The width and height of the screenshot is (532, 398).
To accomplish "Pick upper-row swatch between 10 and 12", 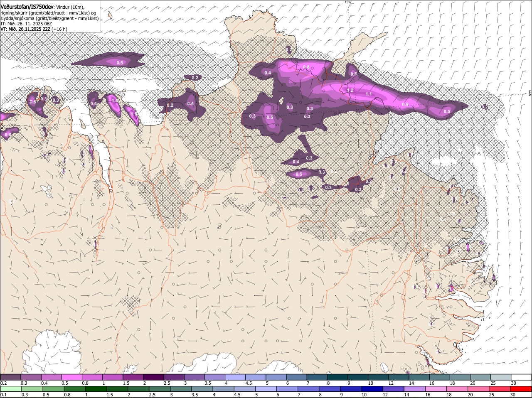I will [378, 377].
